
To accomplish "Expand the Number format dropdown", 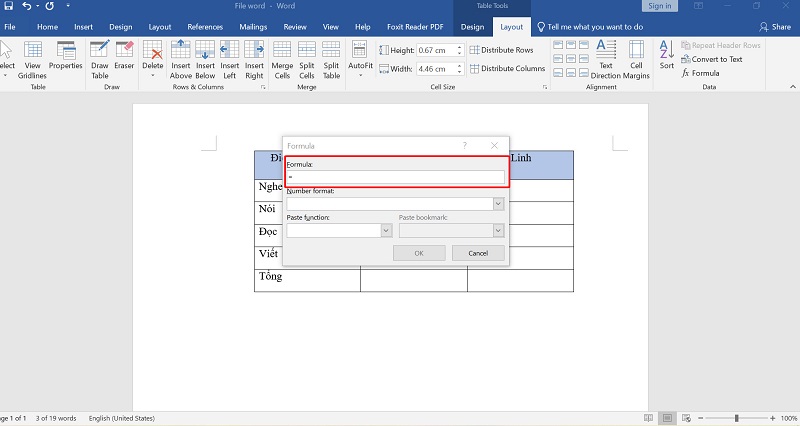I will click(498, 204).
